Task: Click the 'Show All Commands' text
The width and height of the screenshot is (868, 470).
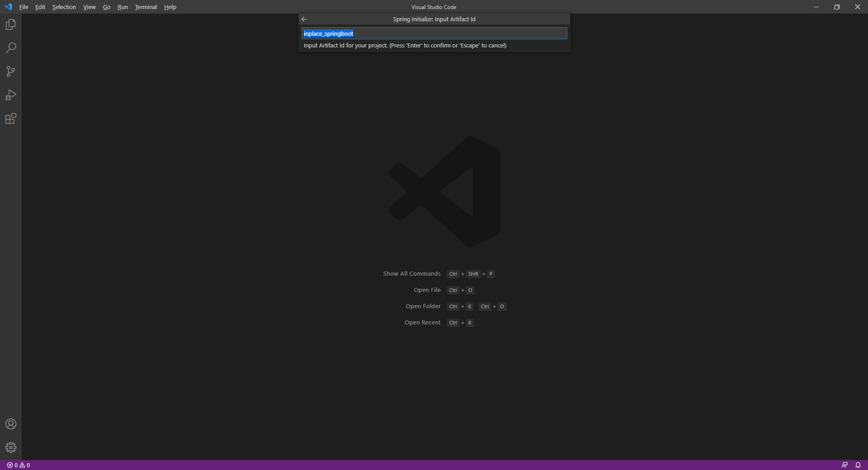Action: pos(412,274)
